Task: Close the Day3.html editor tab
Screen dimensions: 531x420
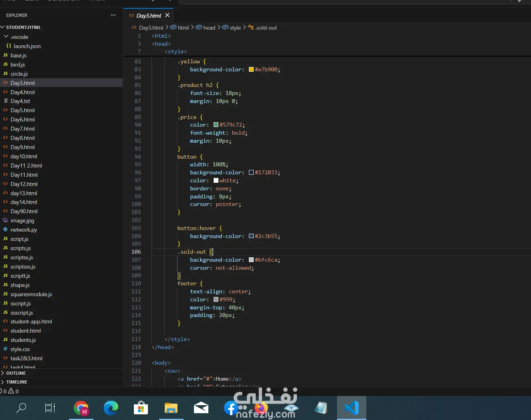Action: (x=168, y=15)
